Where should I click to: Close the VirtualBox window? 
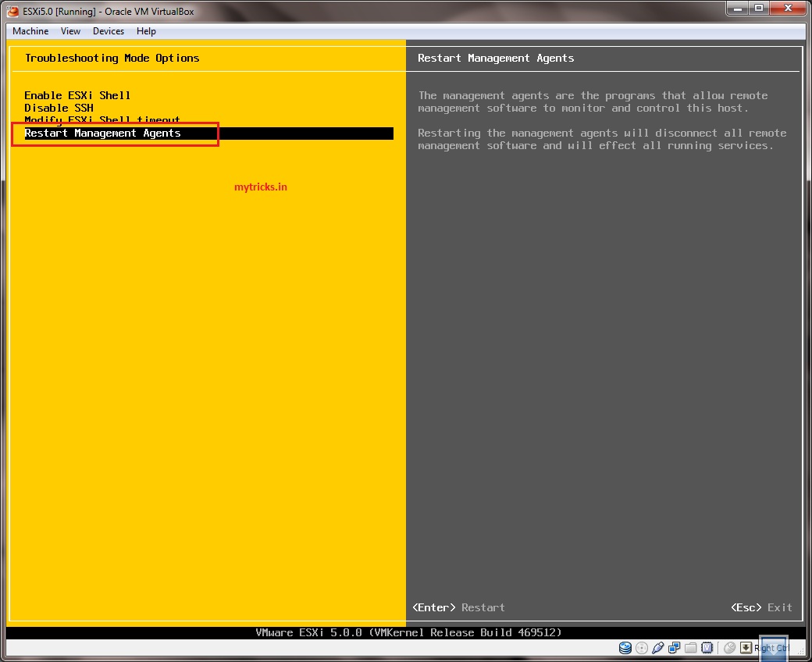coord(788,9)
